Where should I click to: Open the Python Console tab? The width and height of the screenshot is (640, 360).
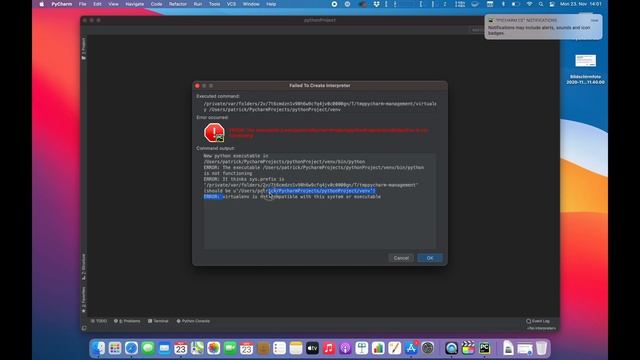pyautogui.click(x=193, y=321)
